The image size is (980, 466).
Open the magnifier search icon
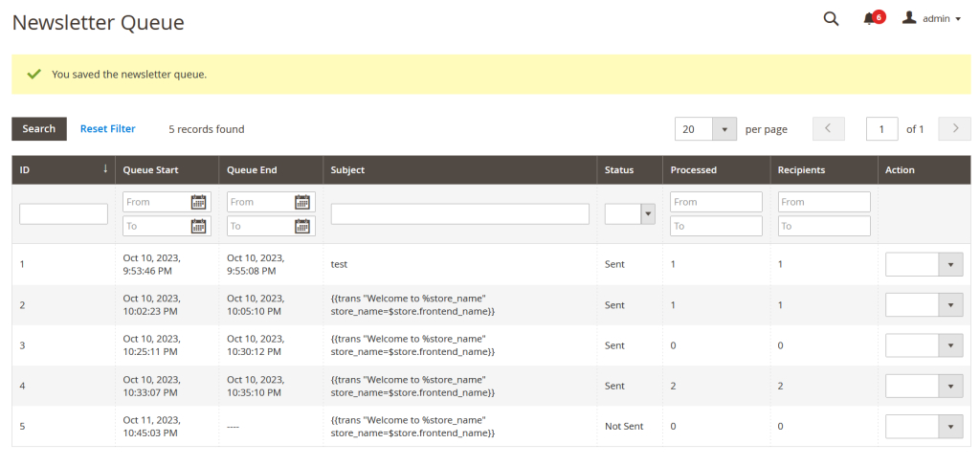[831, 19]
